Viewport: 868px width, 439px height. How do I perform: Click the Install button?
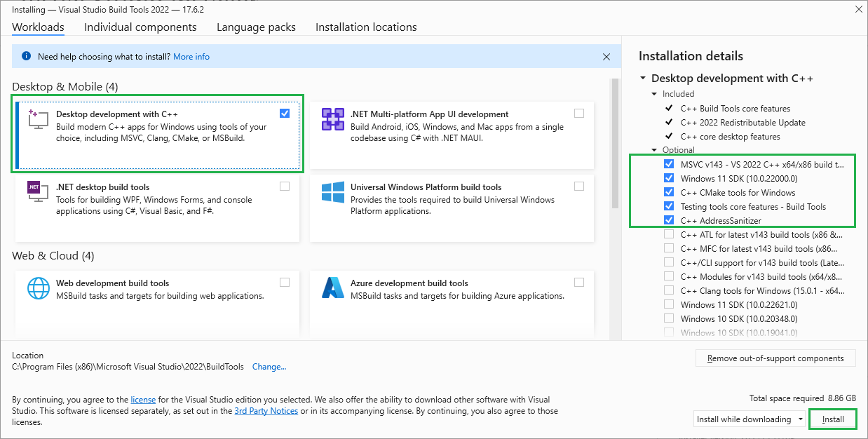(x=833, y=419)
